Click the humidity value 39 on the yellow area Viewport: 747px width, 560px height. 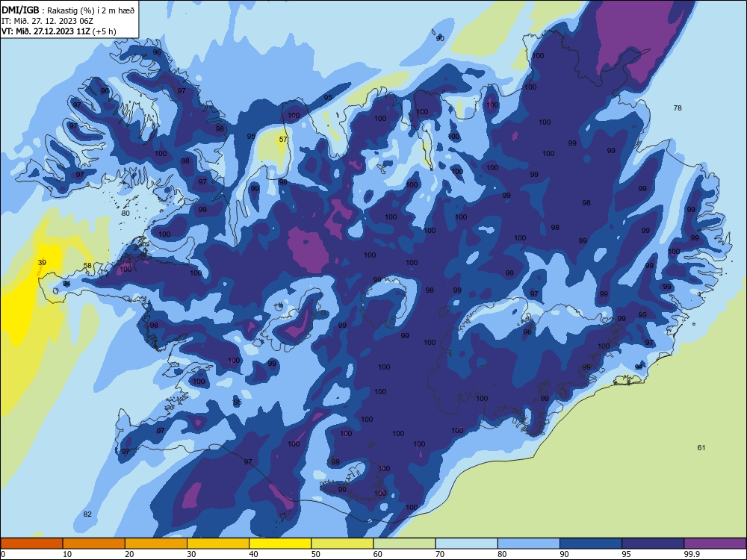click(x=42, y=262)
